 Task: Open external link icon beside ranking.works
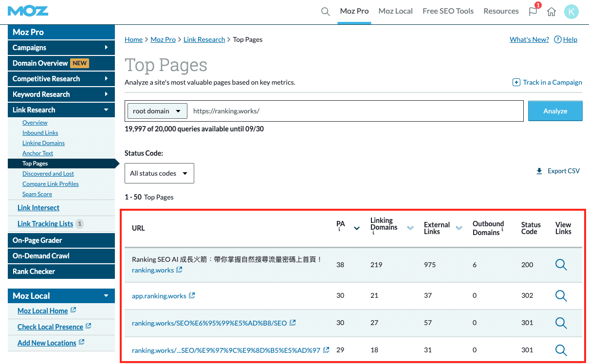point(180,270)
